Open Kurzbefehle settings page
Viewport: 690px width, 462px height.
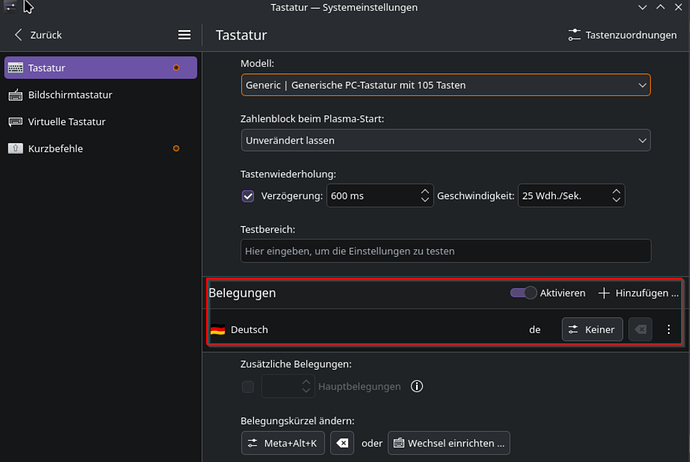pos(101,148)
